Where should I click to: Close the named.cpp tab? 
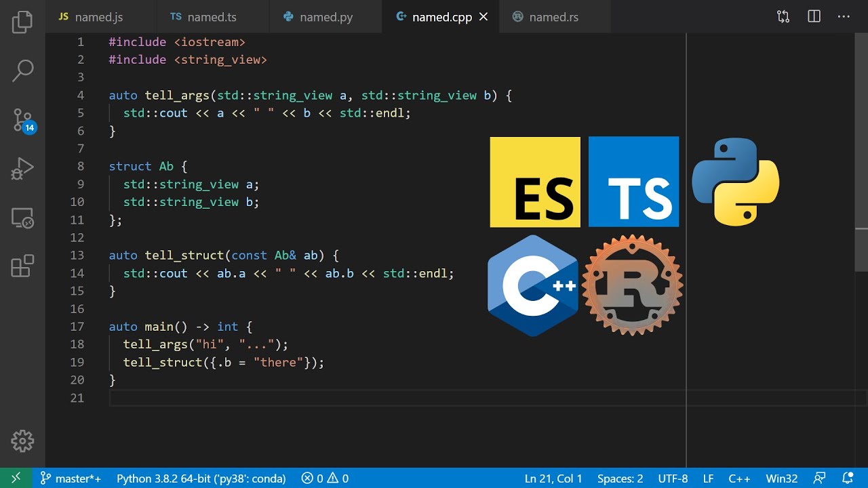tap(484, 17)
